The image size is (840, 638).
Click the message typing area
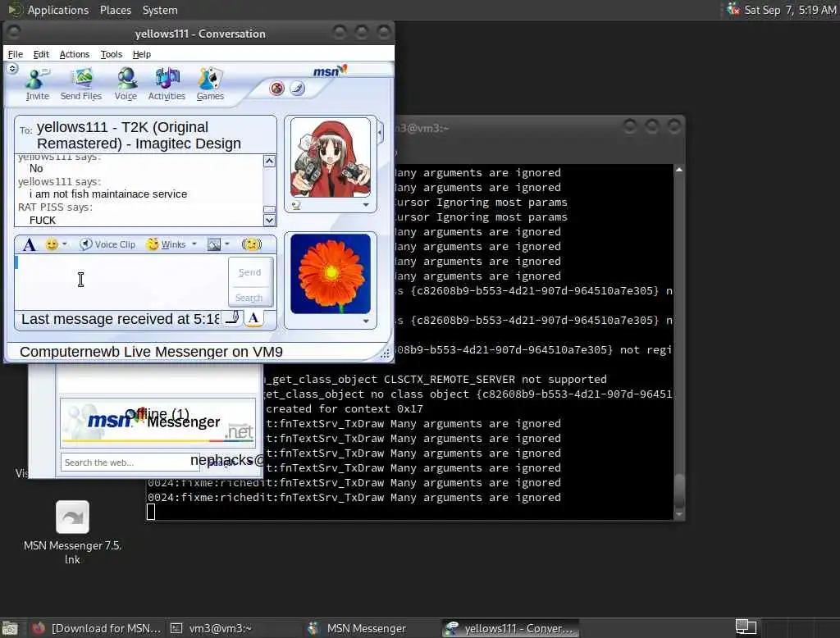pos(121,282)
